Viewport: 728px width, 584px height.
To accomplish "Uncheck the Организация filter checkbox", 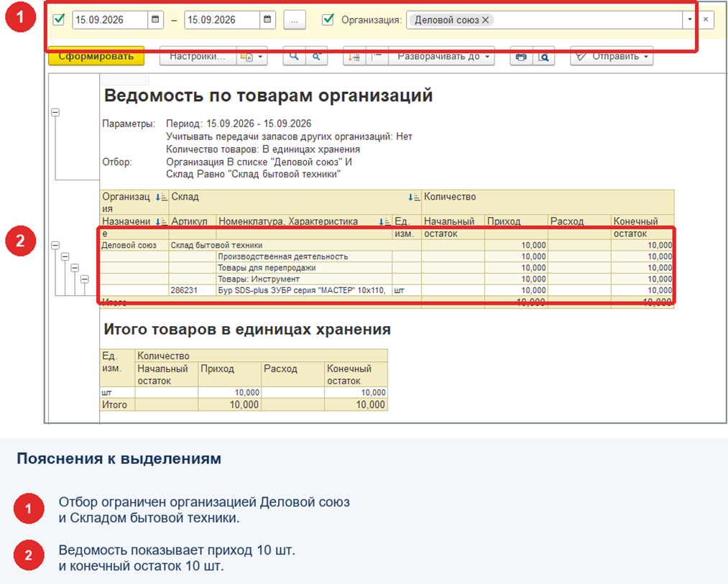I will 328,19.
